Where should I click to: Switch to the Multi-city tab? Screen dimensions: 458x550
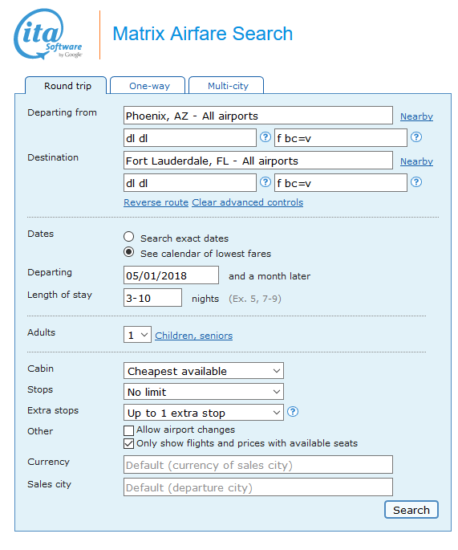click(x=226, y=86)
